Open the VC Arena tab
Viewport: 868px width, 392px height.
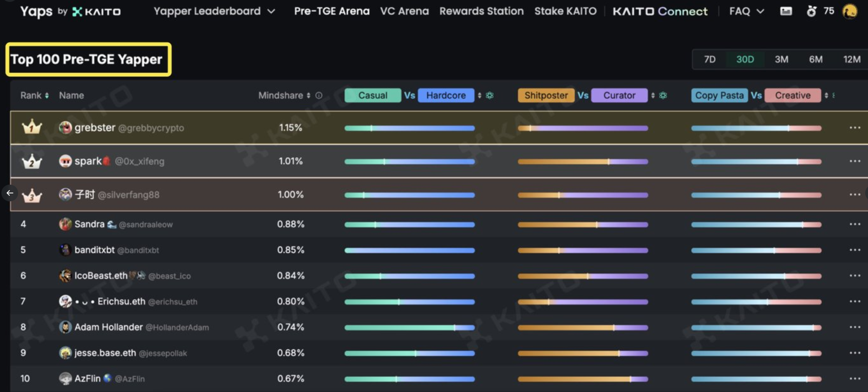[x=405, y=11]
